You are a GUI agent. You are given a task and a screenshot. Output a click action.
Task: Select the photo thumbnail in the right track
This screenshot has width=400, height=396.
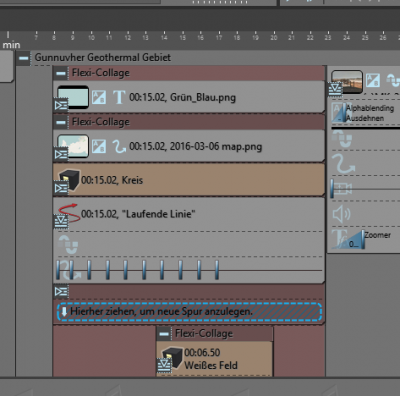click(x=347, y=82)
